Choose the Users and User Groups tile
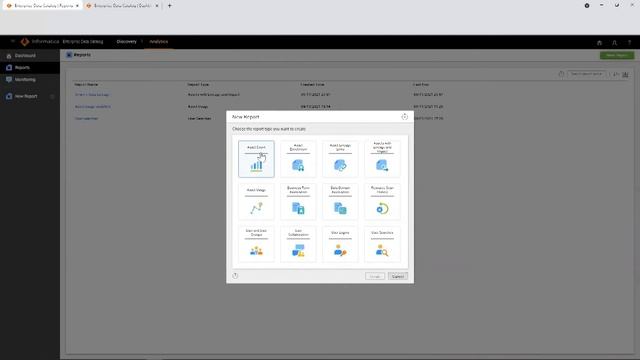The height and width of the screenshot is (360, 640). [256, 244]
